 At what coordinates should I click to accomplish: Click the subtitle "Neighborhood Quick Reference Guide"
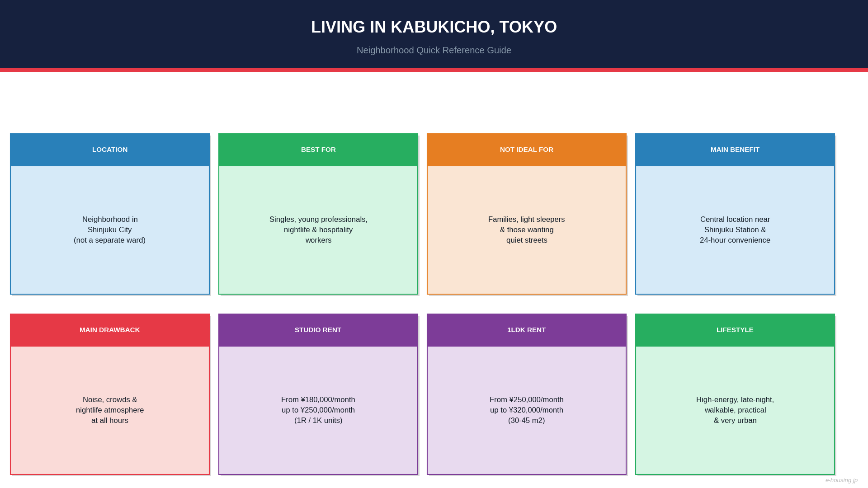(434, 50)
